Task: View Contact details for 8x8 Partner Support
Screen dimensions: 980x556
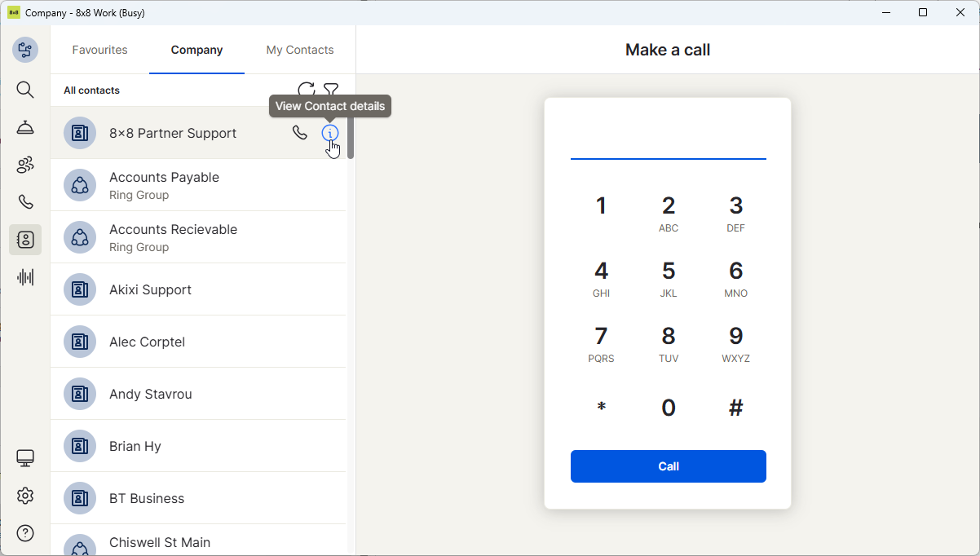Action: coord(330,133)
